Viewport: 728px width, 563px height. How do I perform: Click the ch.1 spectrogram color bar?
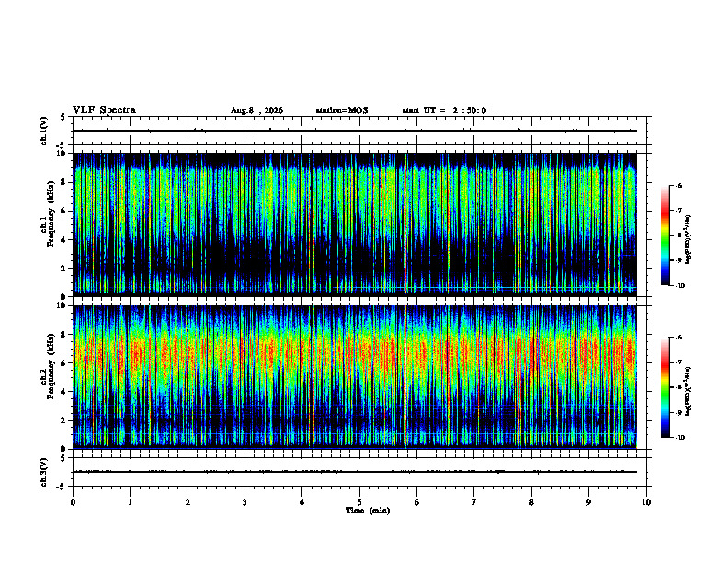click(x=665, y=236)
